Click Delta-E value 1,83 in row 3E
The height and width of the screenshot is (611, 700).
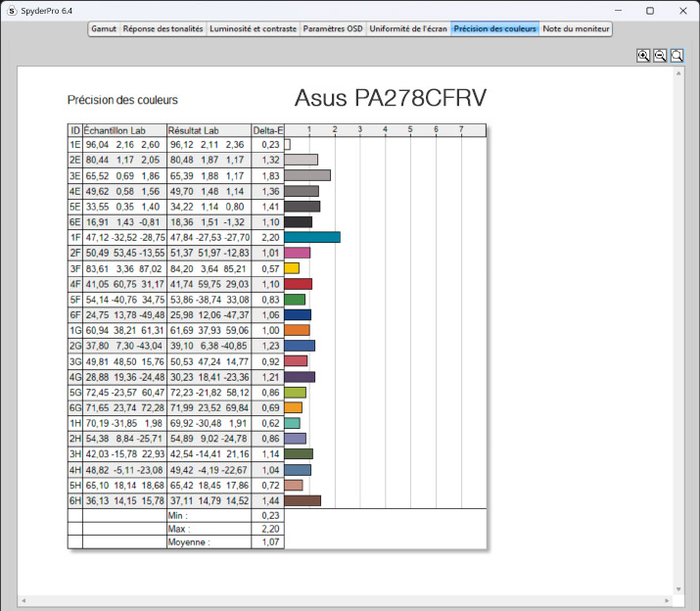click(x=270, y=176)
